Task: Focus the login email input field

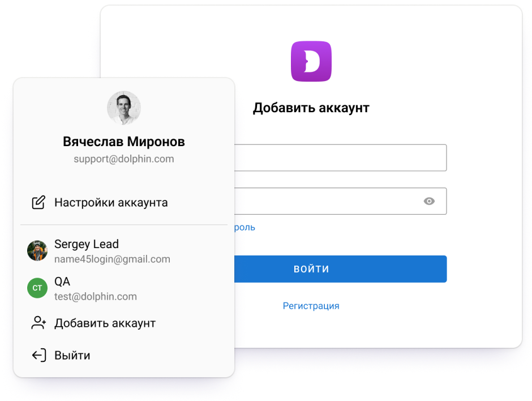Action: click(340, 157)
